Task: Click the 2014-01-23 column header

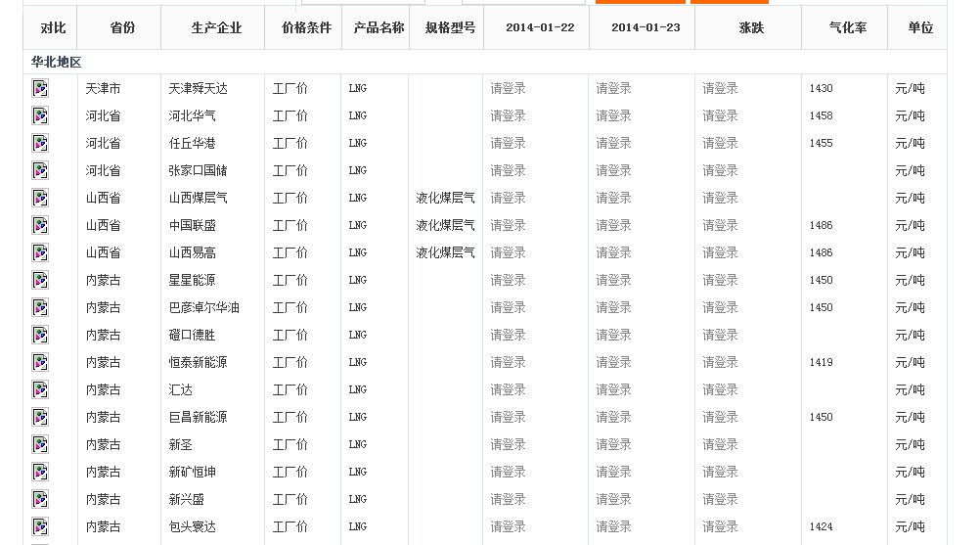Action: coord(646,27)
